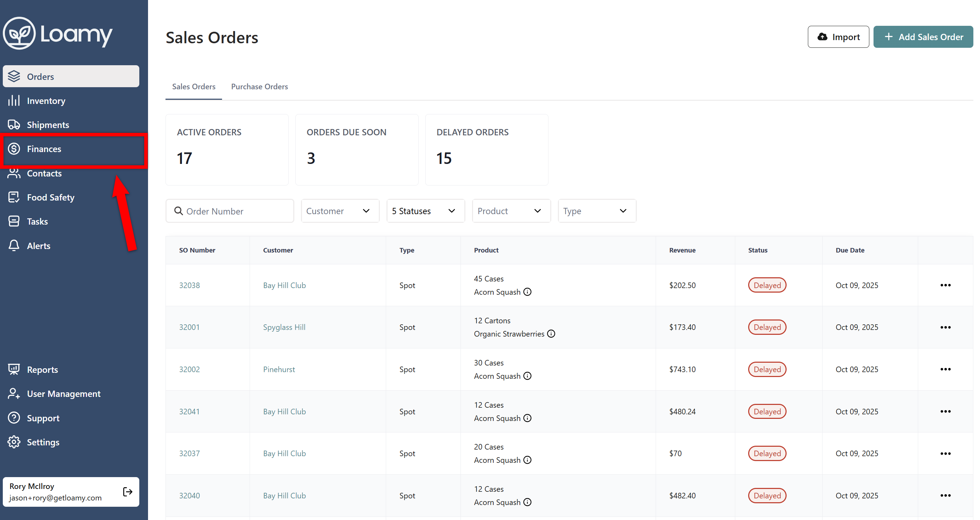
Task: Open three-dot menu for order 32038
Action: (x=945, y=285)
